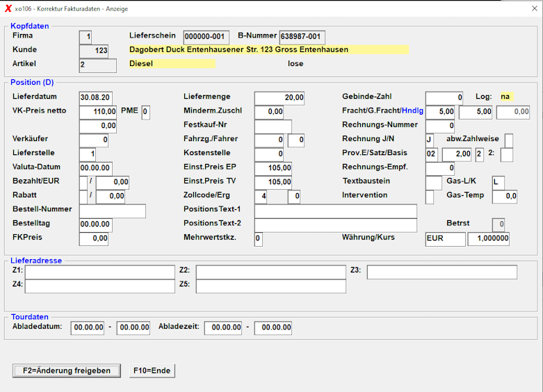Click the Betrst field
Viewport: 543px width, 392px height.
(x=499, y=224)
